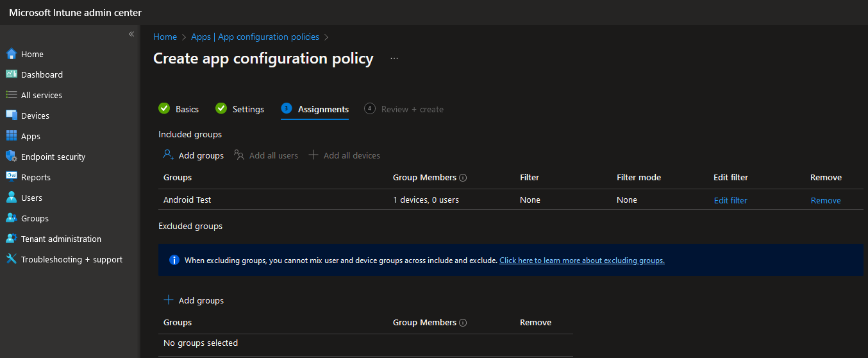Click Edit filter link for Android Test
Image resolution: width=868 pixels, height=358 pixels.
(x=731, y=200)
